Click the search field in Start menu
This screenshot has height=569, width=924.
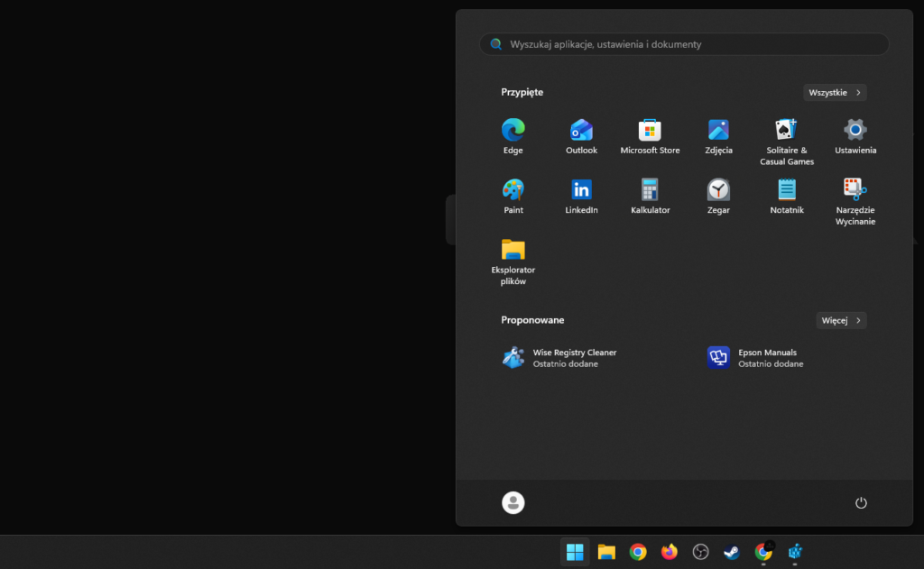coord(684,44)
